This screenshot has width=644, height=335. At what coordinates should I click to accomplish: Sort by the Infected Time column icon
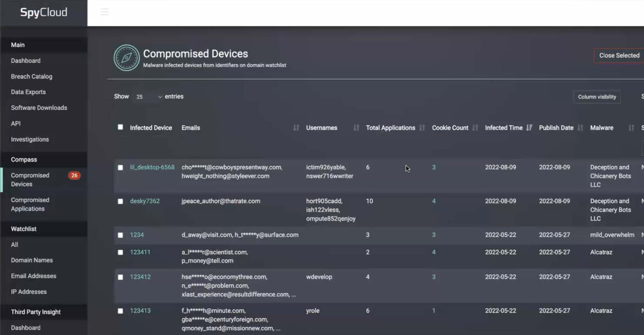[529, 128]
